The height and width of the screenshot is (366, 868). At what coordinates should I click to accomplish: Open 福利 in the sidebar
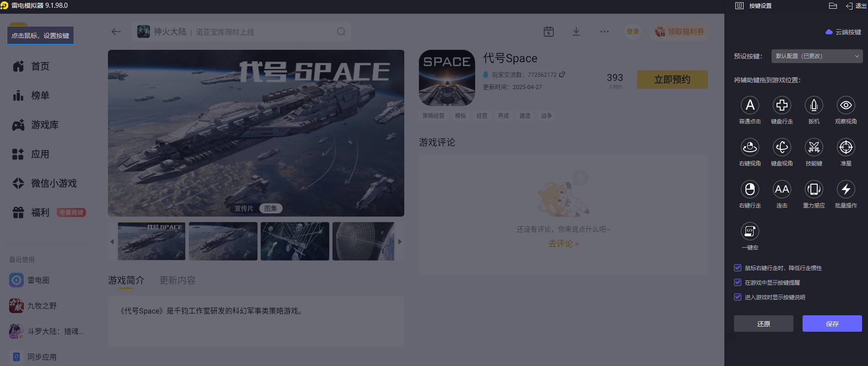coord(31,212)
